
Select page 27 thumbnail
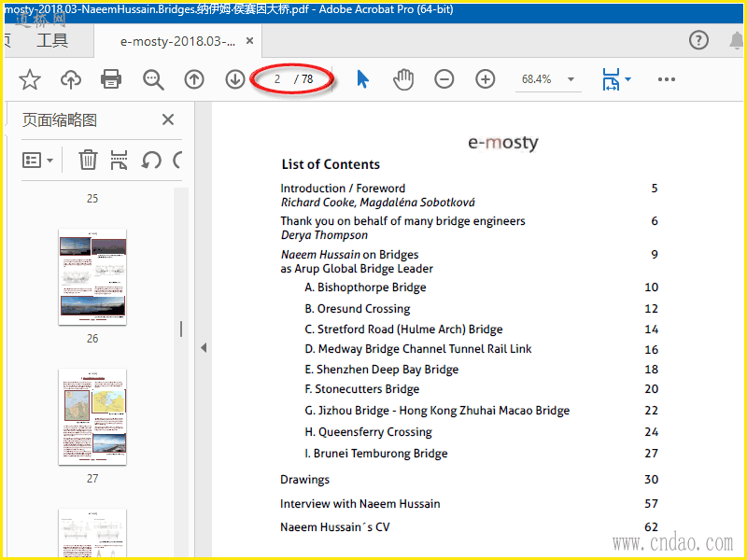(92, 416)
